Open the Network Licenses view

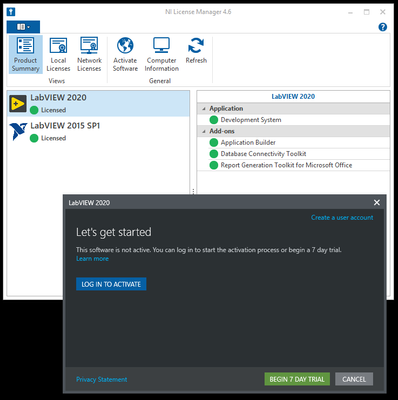point(89,55)
